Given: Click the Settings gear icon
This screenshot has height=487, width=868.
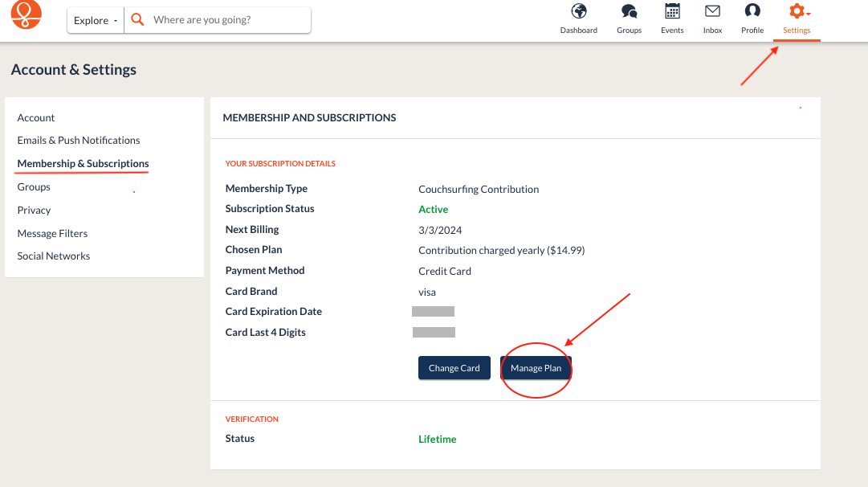Looking at the screenshot, I should [x=797, y=11].
